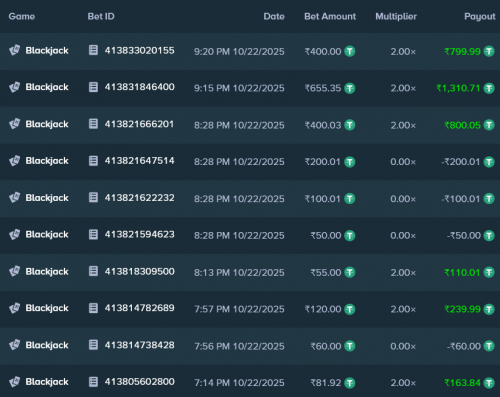
Task: Open bet receipt icon for 413818309500
Action: (93, 271)
